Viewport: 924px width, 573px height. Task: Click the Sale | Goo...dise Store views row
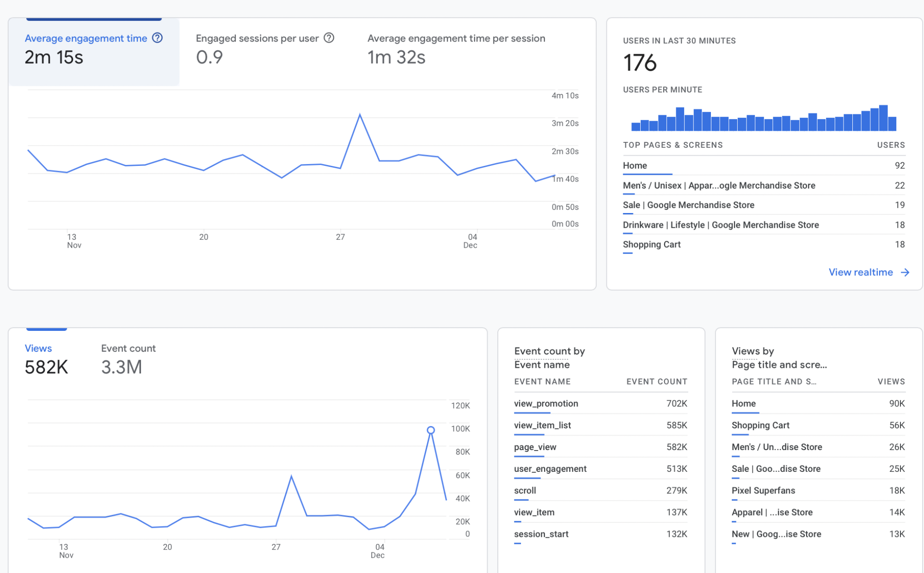click(818, 469)
